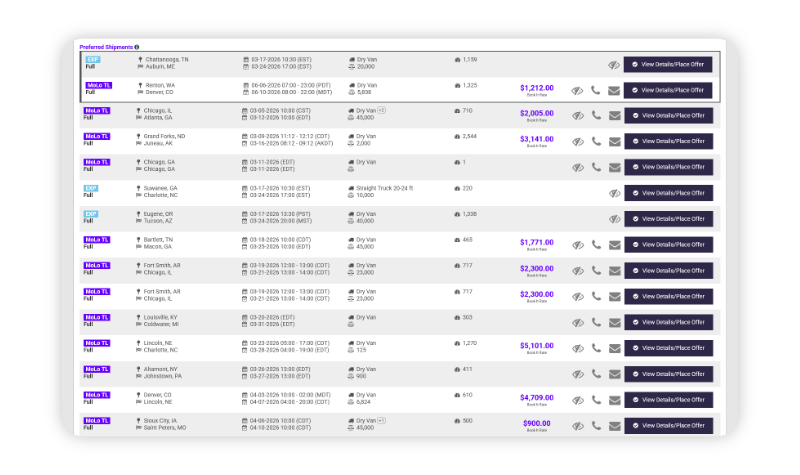Click the envelope icon on Altamont, NY row
The width and height of the screenshot is (800, 475).
615,374
